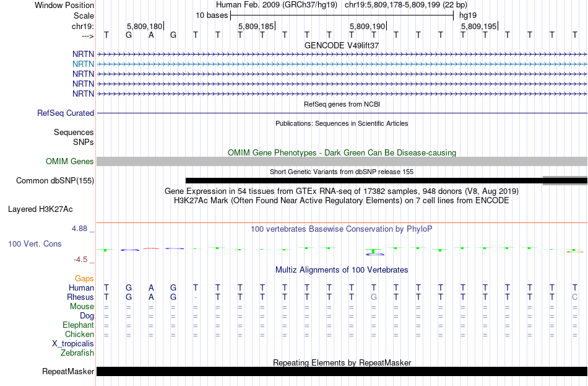The width and height of the screenshot is (588, 386).
Task: Click the Window Position label
Action: tap(64, 5)
